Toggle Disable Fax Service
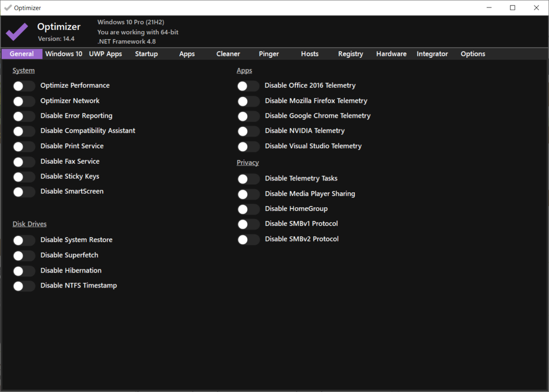The width and height of the screenshot is (549, 392). [x=24, y=162]
